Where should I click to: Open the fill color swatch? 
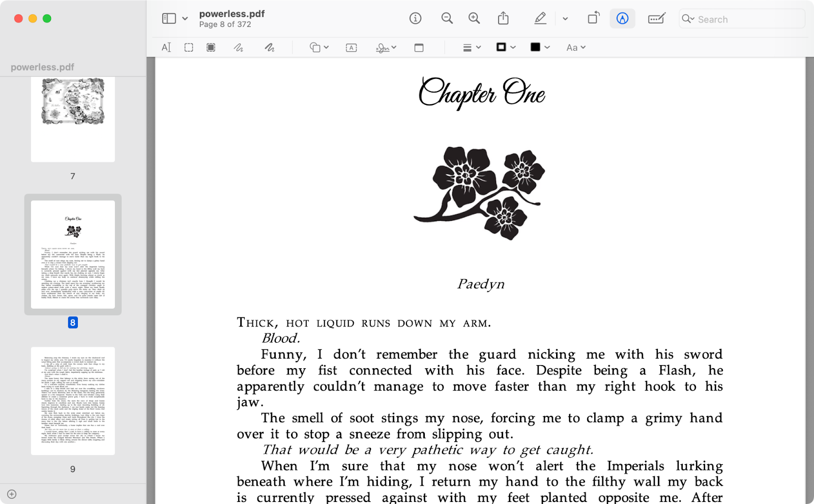coord(539,47)
